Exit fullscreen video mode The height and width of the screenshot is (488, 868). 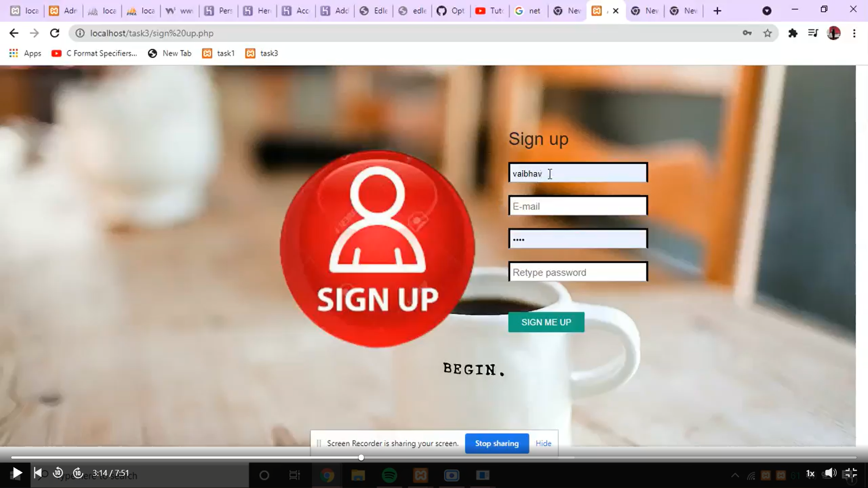point(850,473)
